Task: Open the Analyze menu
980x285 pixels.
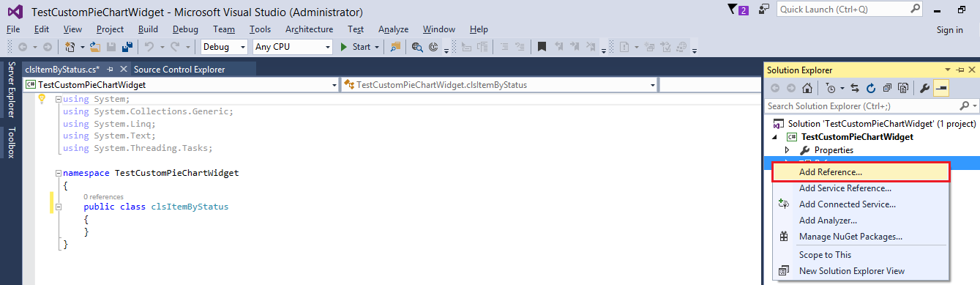Action: pos(393,29)
